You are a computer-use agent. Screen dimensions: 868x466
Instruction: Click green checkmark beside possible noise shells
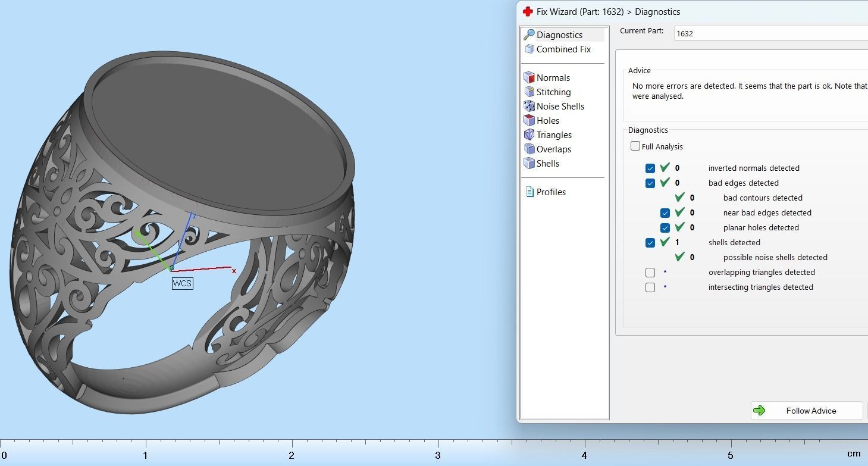pyautogui.click(x=680, y=257)
